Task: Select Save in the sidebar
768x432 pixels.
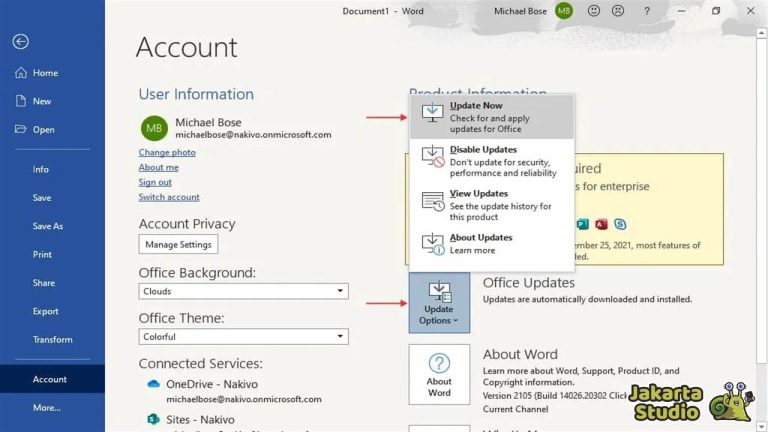Action: coord(42,198)
